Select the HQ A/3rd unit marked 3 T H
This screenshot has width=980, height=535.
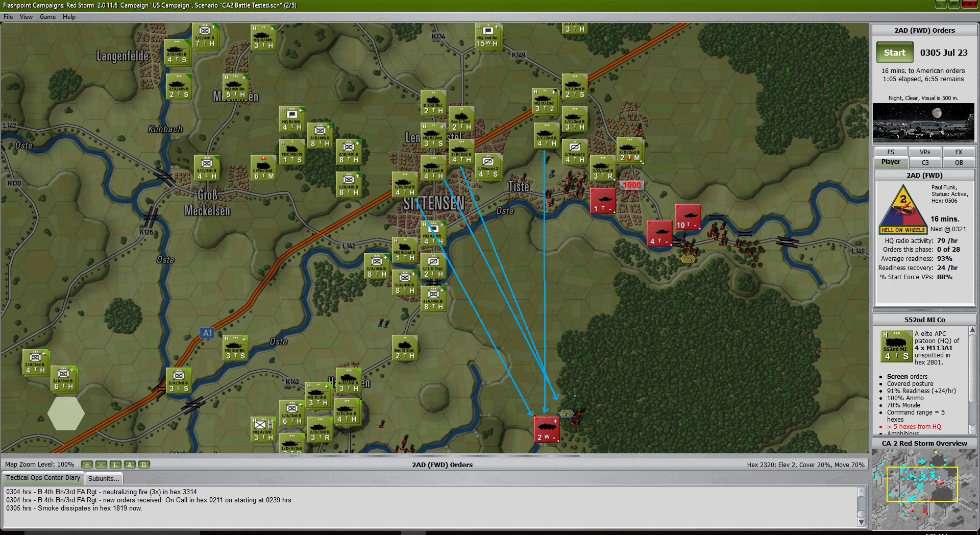click(264, 430)
